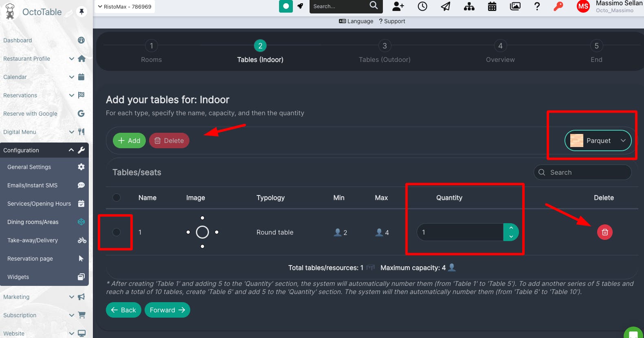Open Services/Opening Hours
644x338 pixels.
pyautogui.click(x=44, y=204)
